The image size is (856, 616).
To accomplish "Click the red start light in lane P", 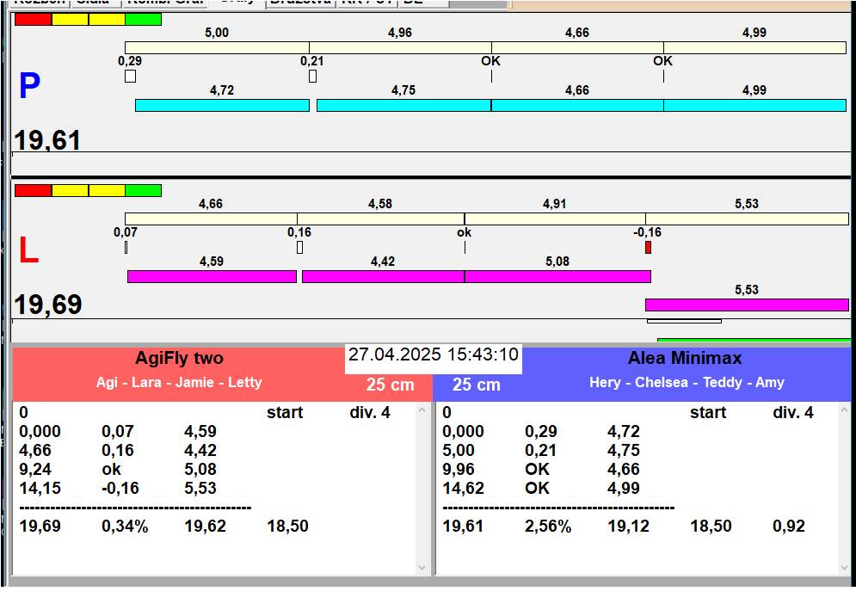I will (33, 19).
